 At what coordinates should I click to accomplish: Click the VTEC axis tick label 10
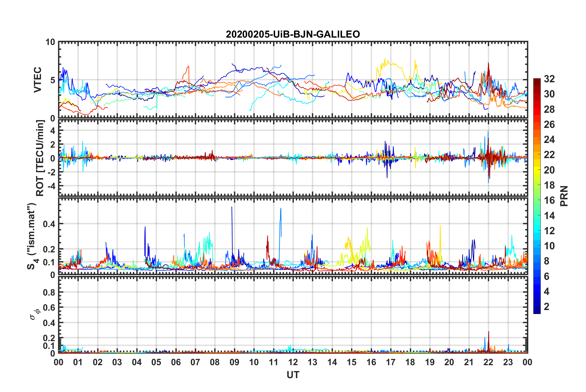51,42
